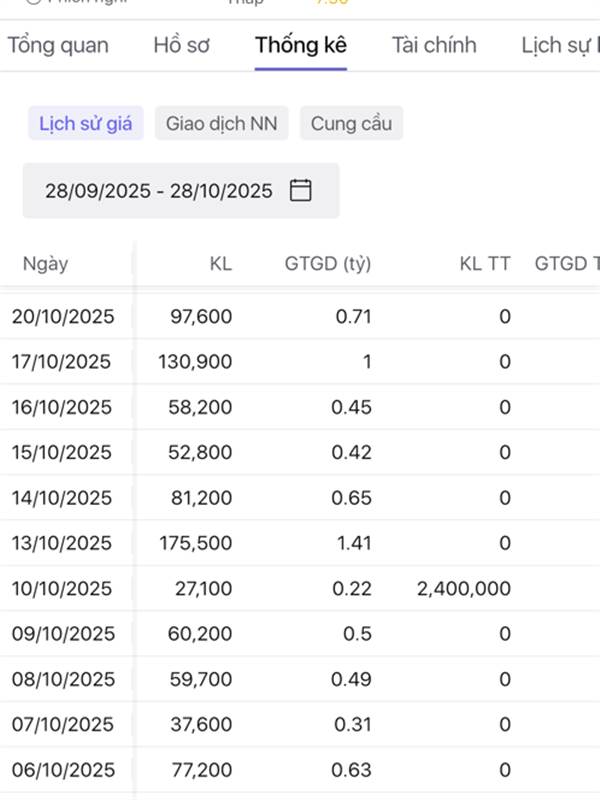Go to the Tài chính tab
The height and width of the screenshot is (800, 600).
434,45
